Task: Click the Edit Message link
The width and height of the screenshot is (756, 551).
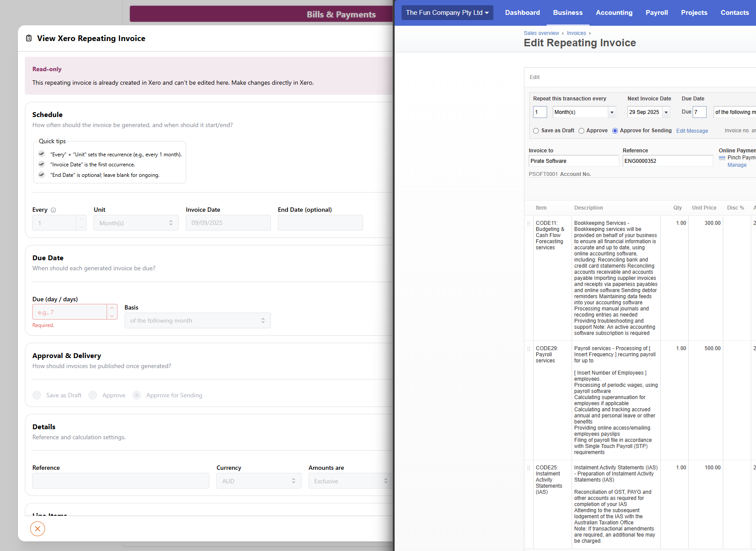Action: click(x=692, y=131)
